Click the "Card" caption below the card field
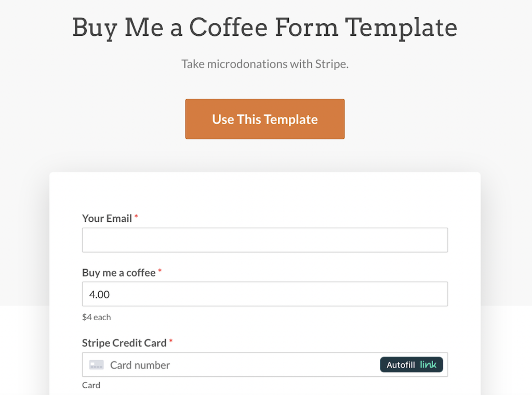Image resolution: width=532 pixels, height=395 pixels. point(91,385)
